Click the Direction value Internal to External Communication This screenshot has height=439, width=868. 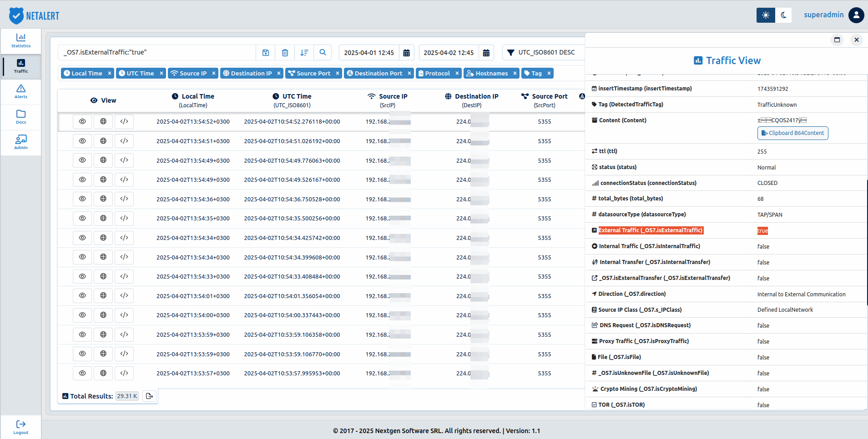coord(801,294)
